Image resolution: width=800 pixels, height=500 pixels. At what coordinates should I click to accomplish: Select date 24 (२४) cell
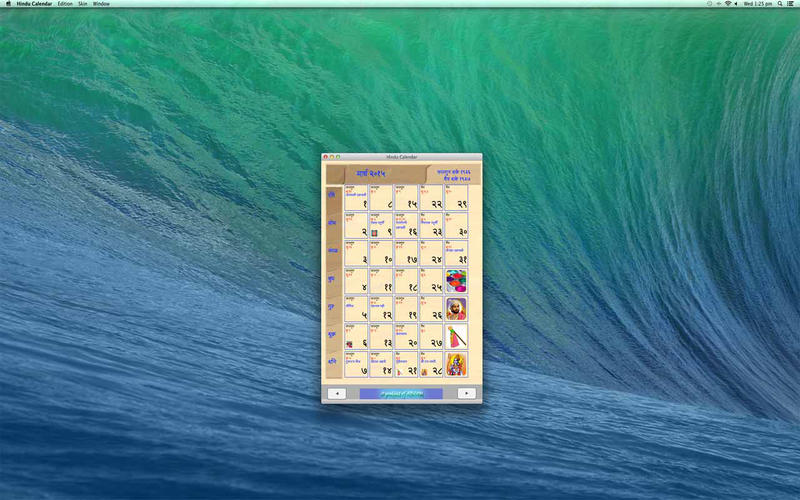click(431, 253)
